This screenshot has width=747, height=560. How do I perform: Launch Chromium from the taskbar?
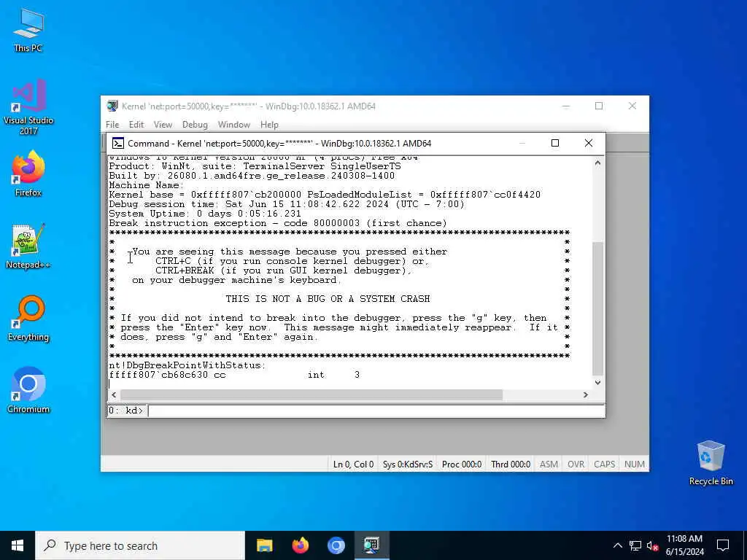pyautogui.click(x=336, y=545)
